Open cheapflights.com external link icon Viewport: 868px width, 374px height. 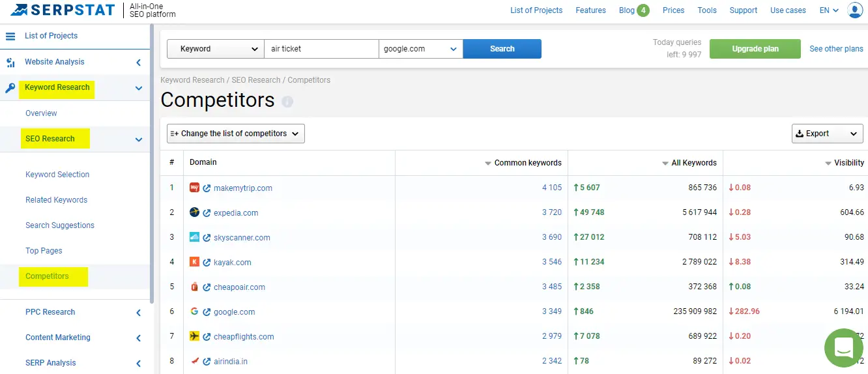click(207, 337)
